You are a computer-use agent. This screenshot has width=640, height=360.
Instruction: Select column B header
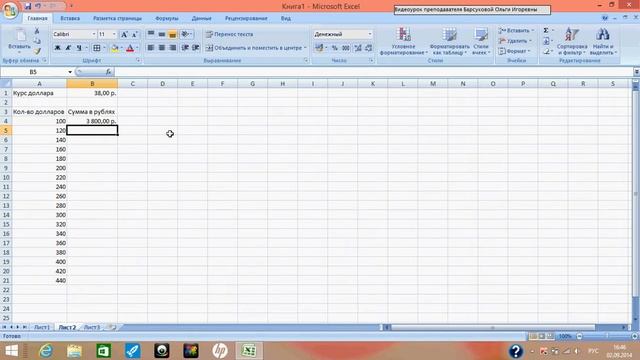coord(92,84)
